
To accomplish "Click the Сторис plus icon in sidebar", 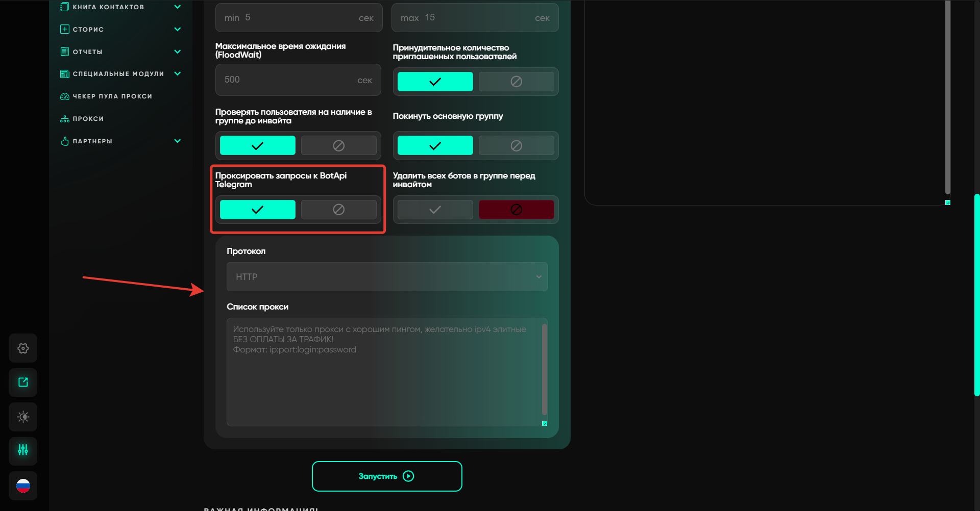I will point(65,30).
